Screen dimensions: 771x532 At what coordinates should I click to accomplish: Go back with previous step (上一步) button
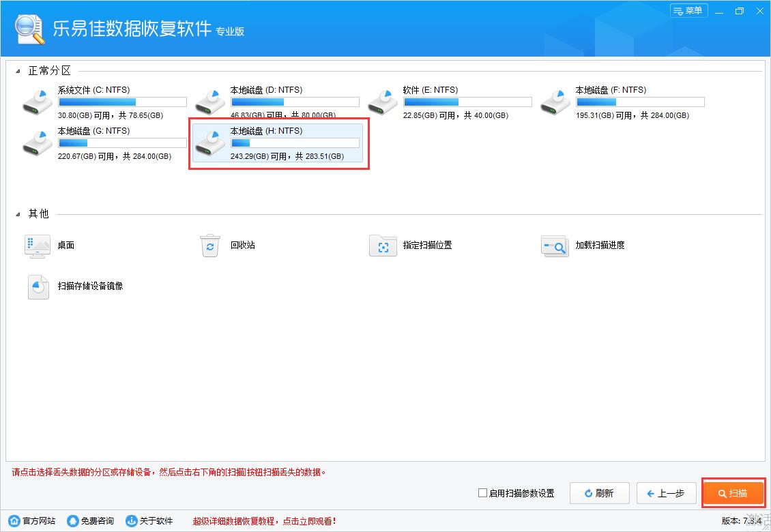[665, 493]
